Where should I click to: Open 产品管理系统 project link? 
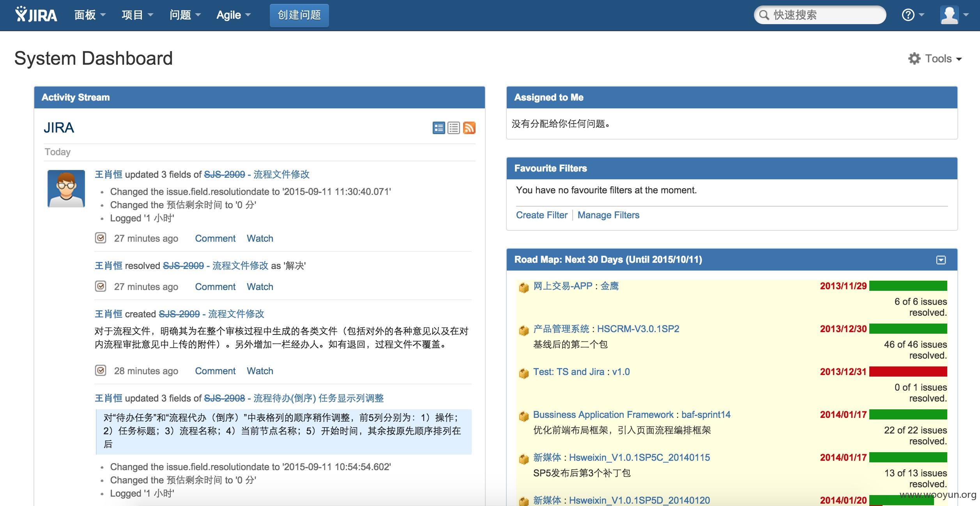coord(561,329)
